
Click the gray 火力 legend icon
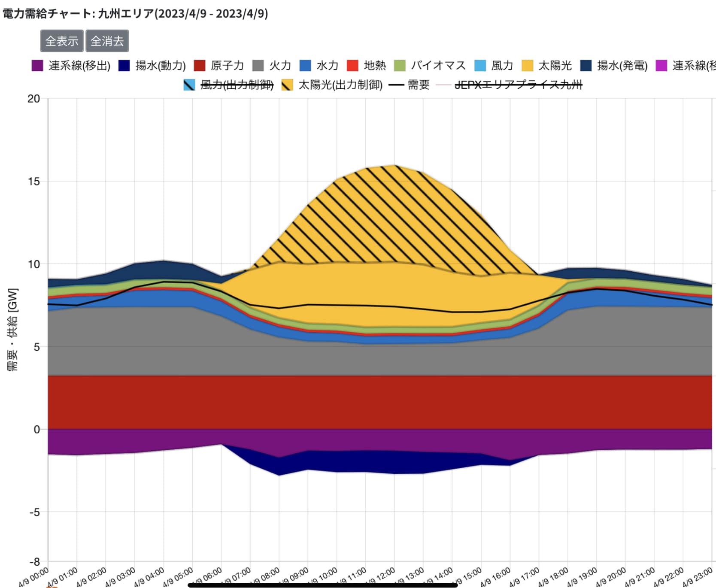click(258, 66)
